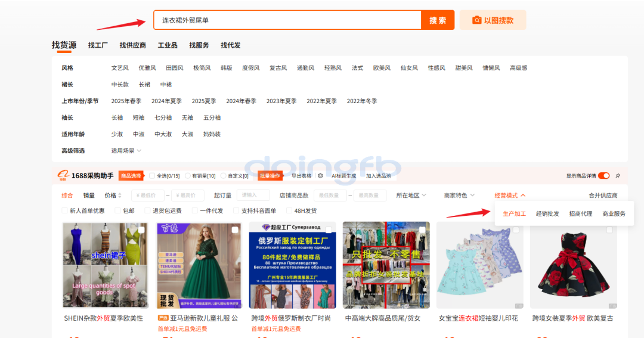This screenshot has width=644, height=338.
Task: Open the SHEIN dress product thumbnail
Action: [x=105, y=265]
